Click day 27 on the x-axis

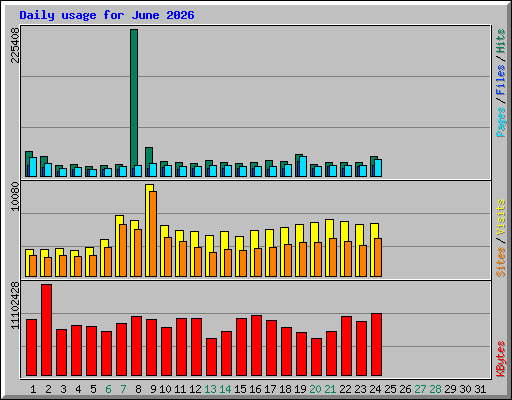pos(420,389)
